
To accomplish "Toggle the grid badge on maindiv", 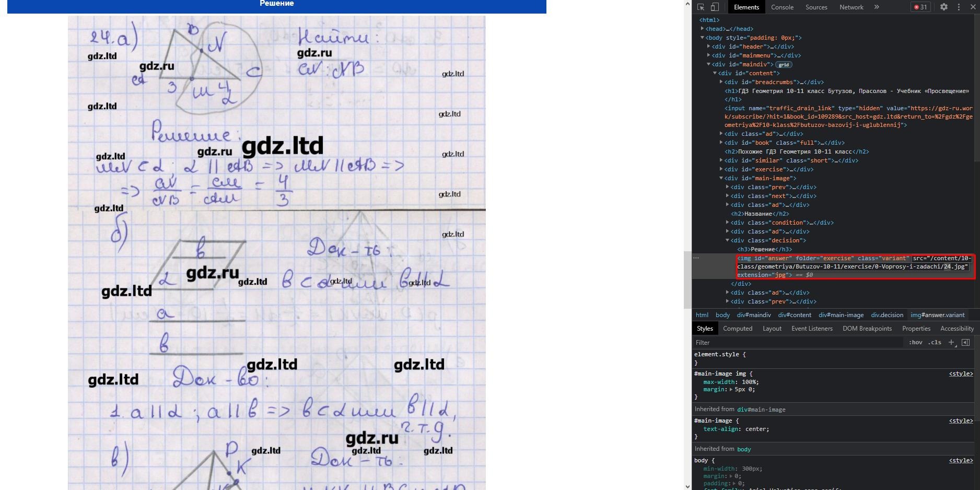I will coord(784,65).
